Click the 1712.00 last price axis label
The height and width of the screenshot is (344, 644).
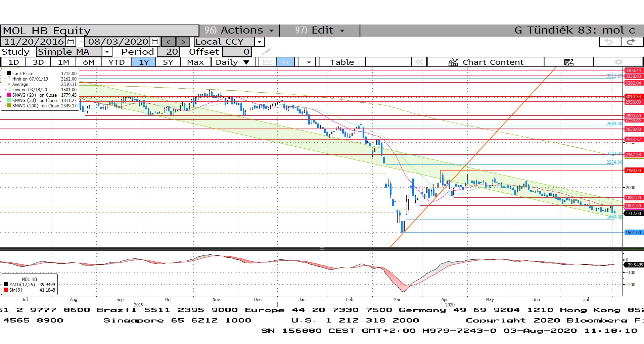pos(633,213)
